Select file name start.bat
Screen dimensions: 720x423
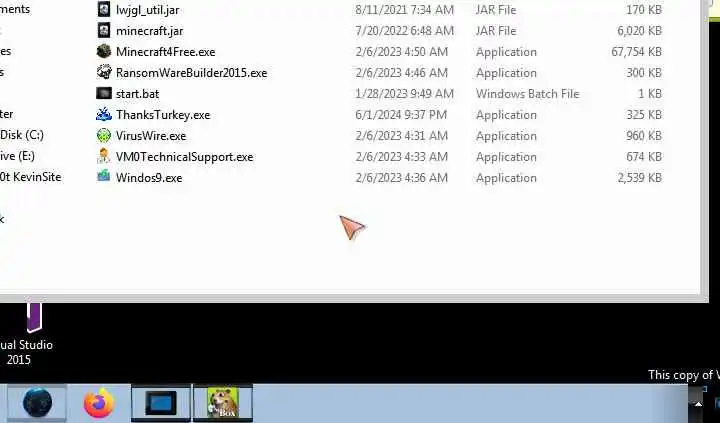137,94
